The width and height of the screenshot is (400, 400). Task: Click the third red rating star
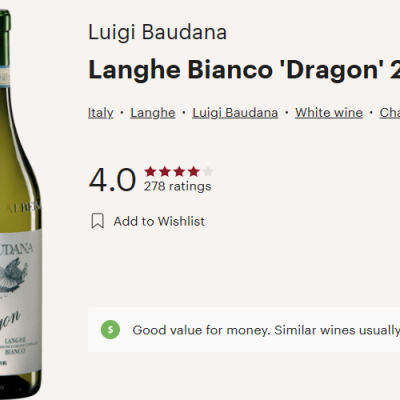[x=179, y=172]
